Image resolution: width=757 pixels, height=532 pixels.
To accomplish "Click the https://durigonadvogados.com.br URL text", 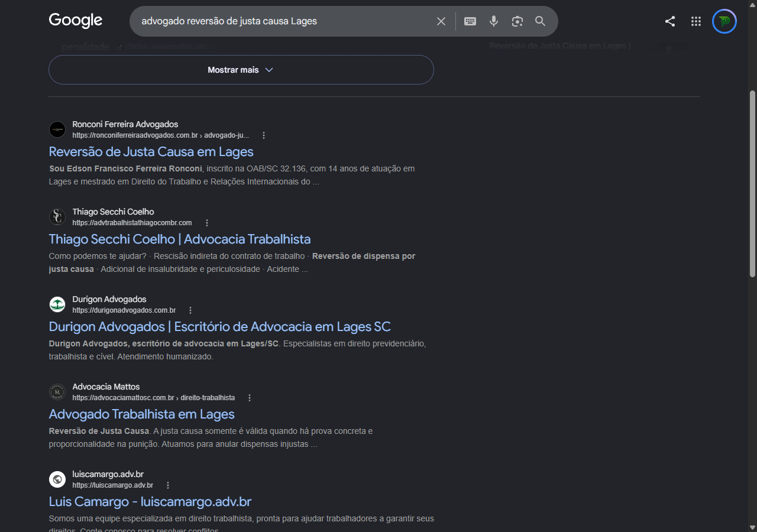I will [124, 310].
